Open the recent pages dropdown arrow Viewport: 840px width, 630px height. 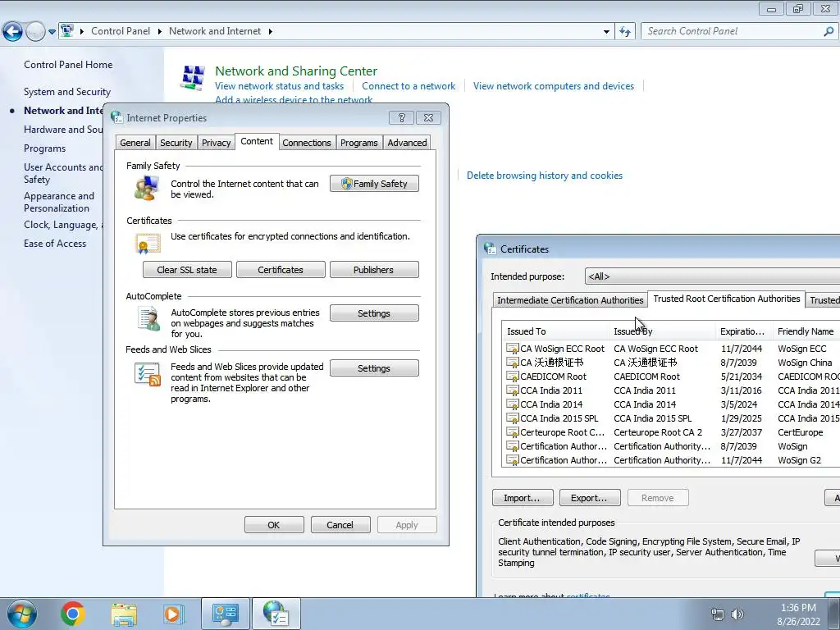point(52,32)
